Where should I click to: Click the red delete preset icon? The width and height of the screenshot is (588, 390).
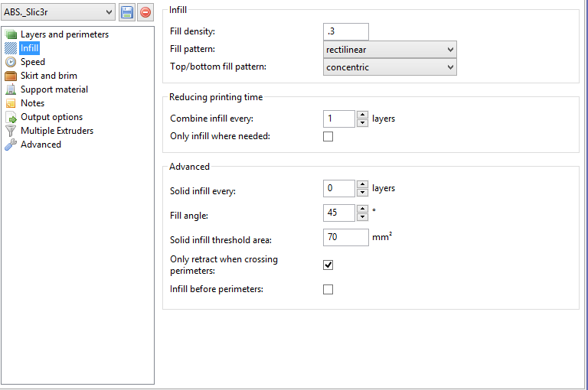tap(145, 12)
